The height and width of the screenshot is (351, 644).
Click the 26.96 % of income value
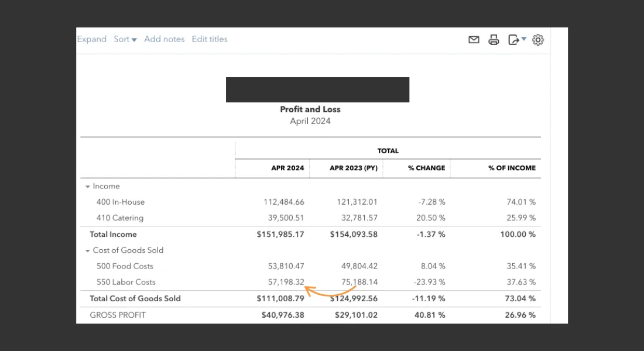[520, 315]
